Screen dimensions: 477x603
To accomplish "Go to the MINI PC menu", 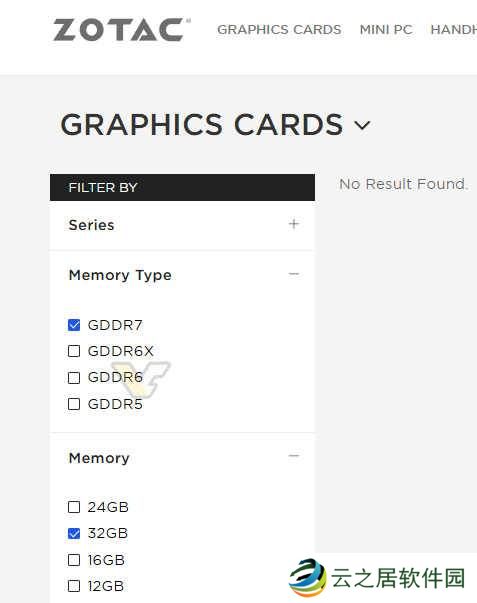I will coord(386,30).
